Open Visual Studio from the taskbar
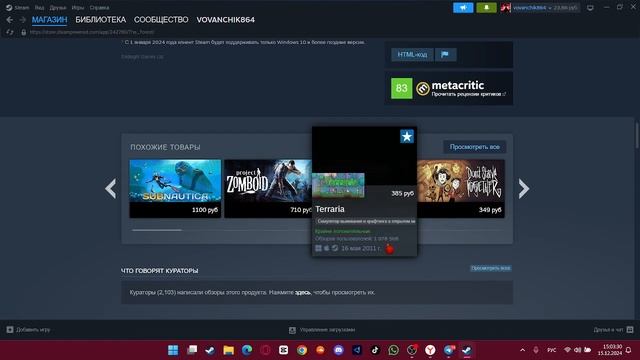 coord(357,350)
